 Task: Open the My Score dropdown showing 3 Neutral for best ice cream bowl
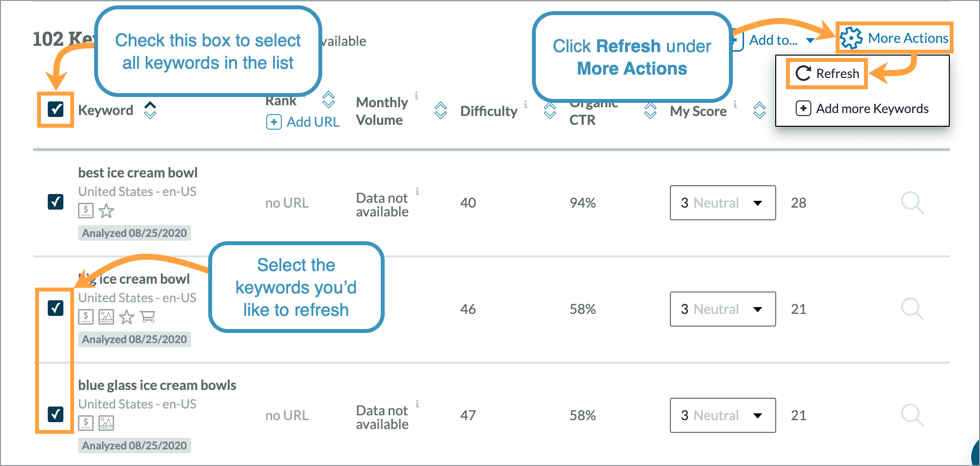coord(723,203)
